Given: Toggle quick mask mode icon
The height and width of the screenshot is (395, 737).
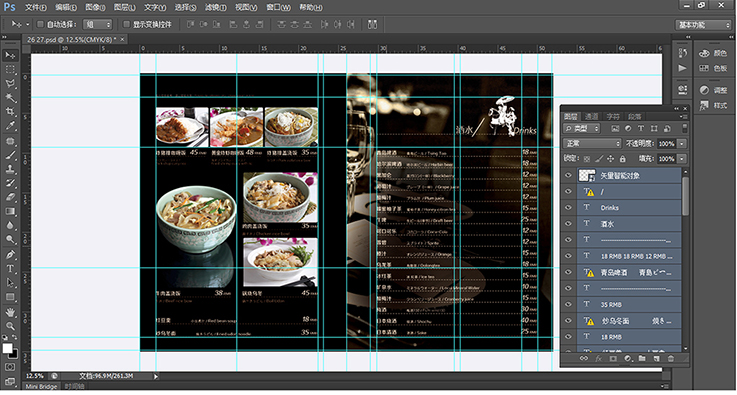Looking at the screenshot, I should [x=10, y=366].
